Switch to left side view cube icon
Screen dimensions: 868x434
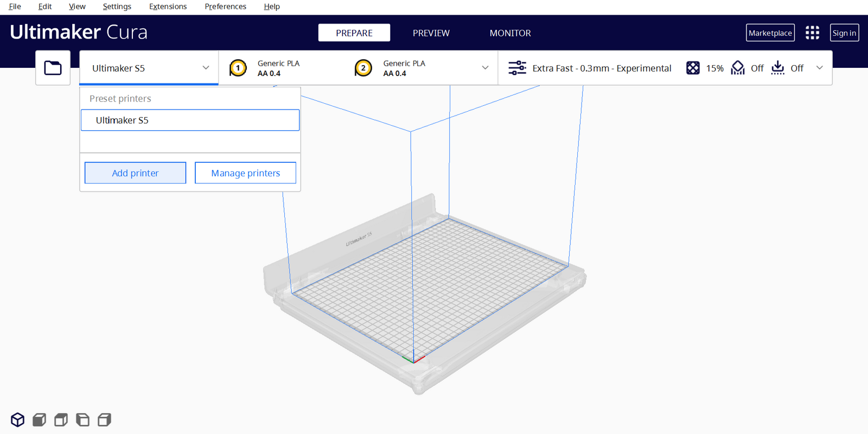(82, 420)
